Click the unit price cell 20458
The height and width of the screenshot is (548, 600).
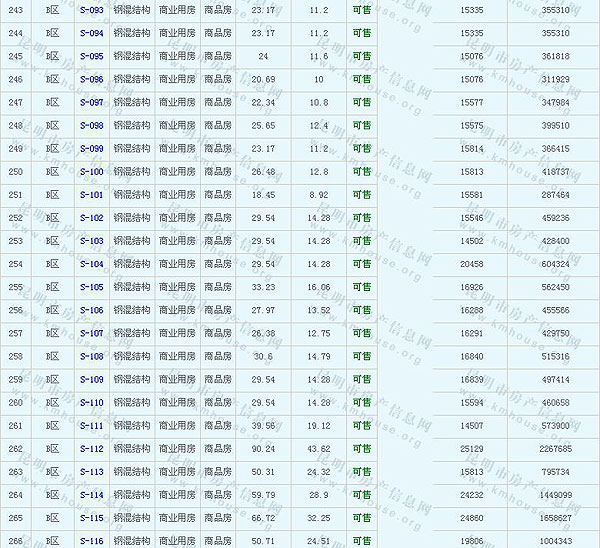pyautogui.click(x=471, y=264)
